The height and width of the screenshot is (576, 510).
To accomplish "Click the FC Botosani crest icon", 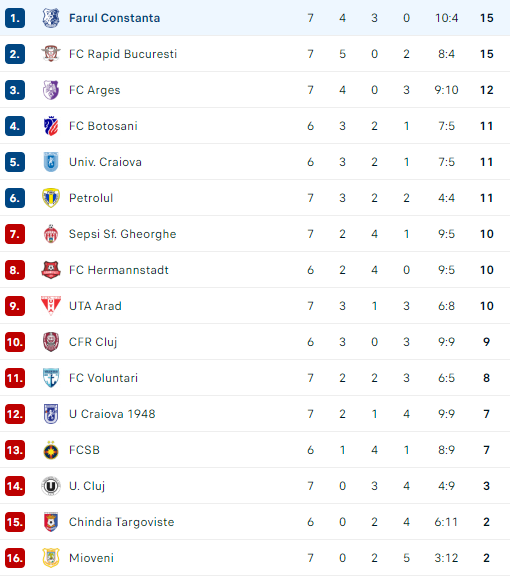I will (x=51, y=126).
